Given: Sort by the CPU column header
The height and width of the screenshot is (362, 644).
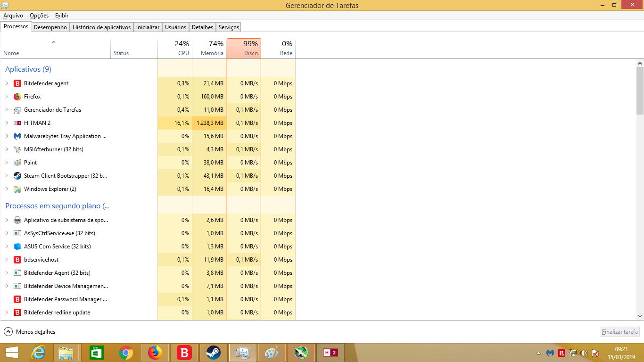Looking at the screenshot, I should click(175, 49).
